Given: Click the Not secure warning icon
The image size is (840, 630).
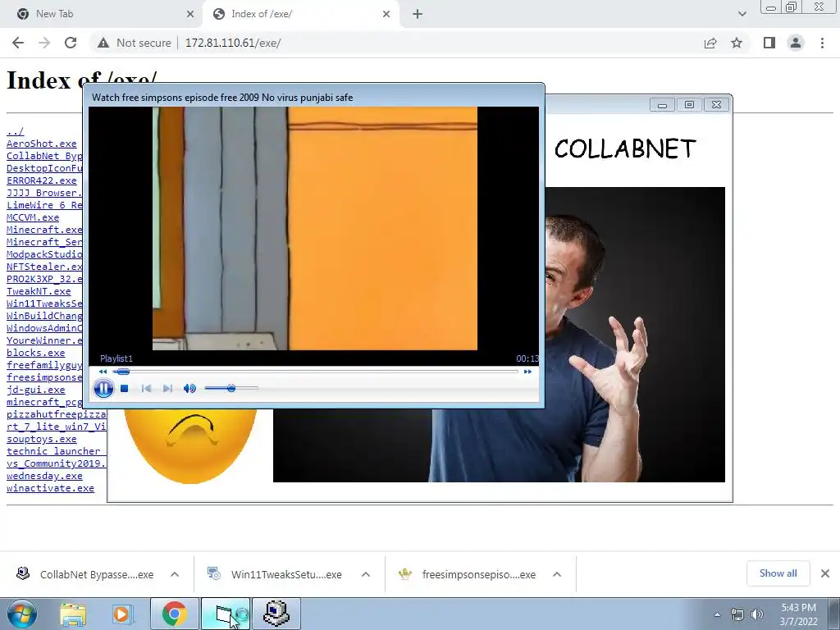Looking at the screenshot, I should 103,43.
